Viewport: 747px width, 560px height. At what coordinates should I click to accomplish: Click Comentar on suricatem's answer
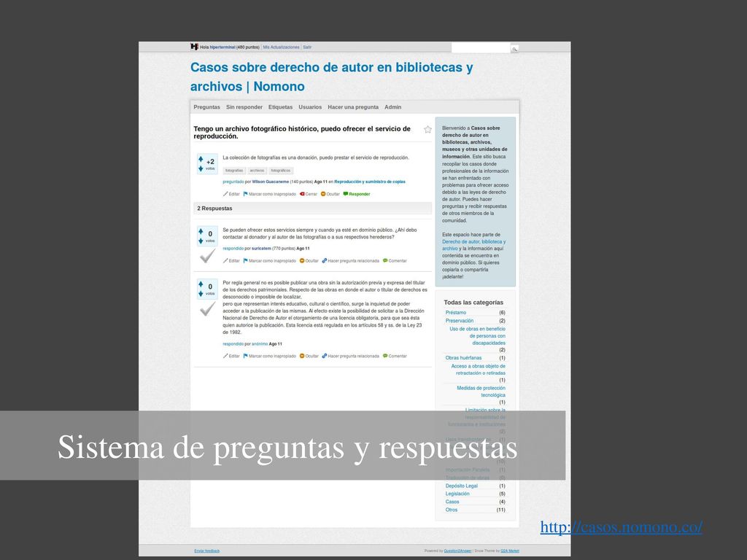(x=395, y=261)
